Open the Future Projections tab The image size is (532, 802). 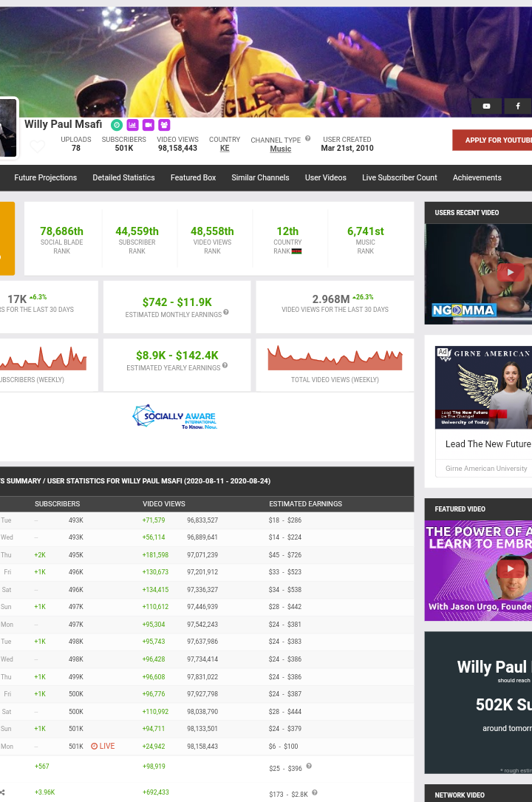pos(45,178)
